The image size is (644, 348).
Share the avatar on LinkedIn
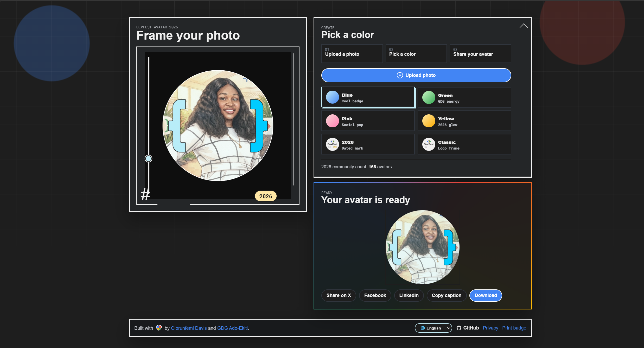(x=409, y=295)
